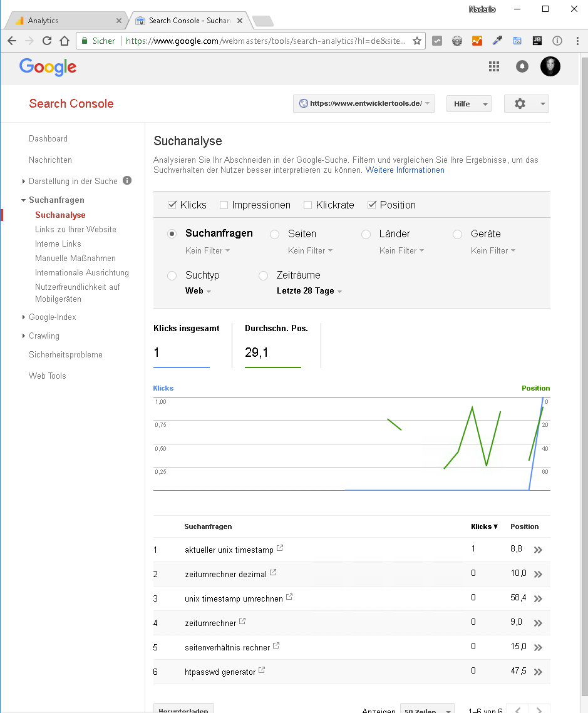Click the settings gear icon
Viewport: 588px width, 713px height.
(x=520, y=104)
